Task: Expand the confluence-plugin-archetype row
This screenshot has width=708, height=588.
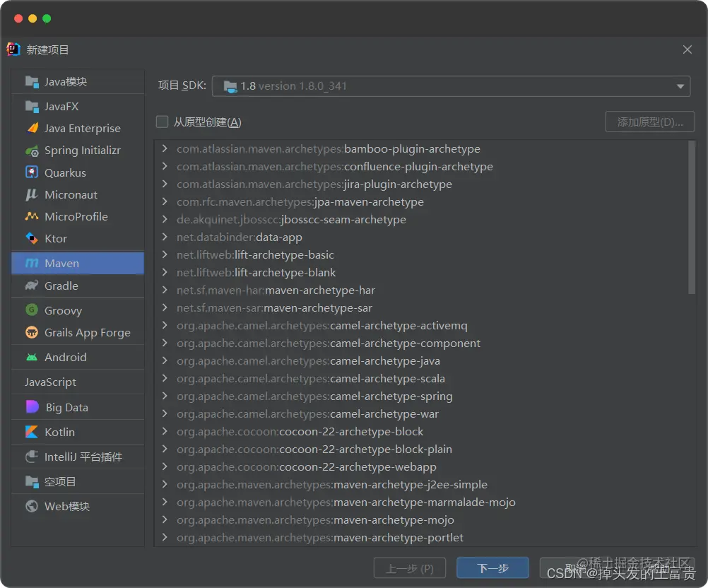Action: (x=165, y=166)
